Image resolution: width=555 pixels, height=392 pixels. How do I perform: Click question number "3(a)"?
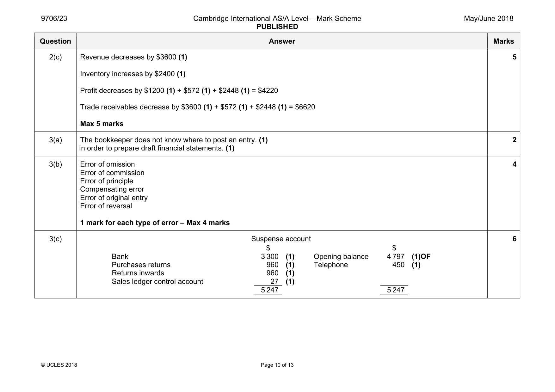pyautogui.click(x=55, y=140)
